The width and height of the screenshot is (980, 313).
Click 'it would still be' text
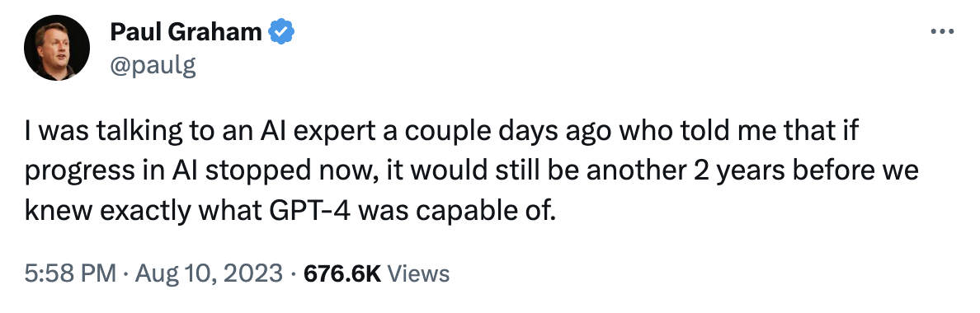[458, 171]
